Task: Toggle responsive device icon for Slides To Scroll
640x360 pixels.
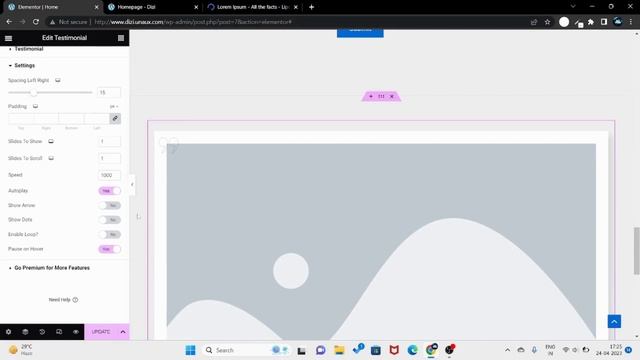Action: pyautogui.click(x=51, y=158)
